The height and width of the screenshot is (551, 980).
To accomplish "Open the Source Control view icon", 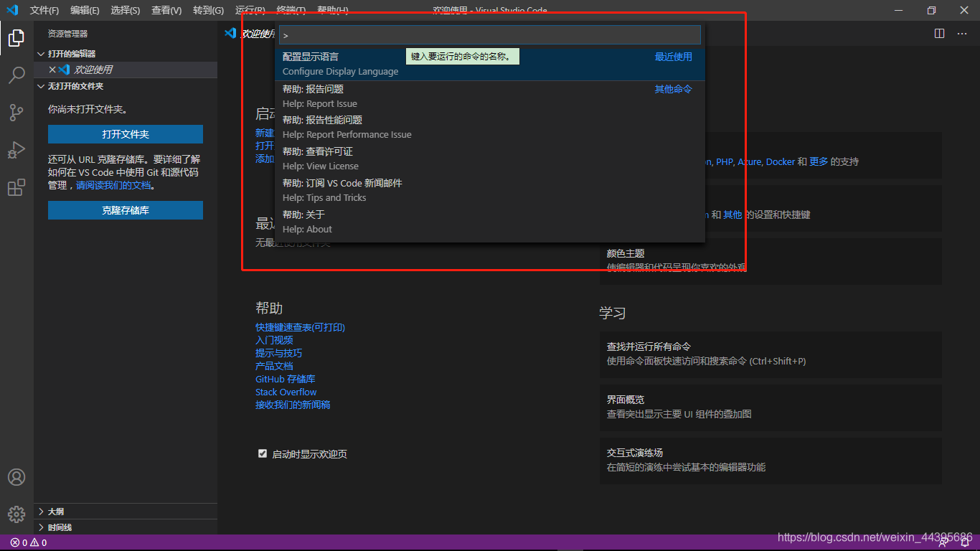I will click(17, 113).
